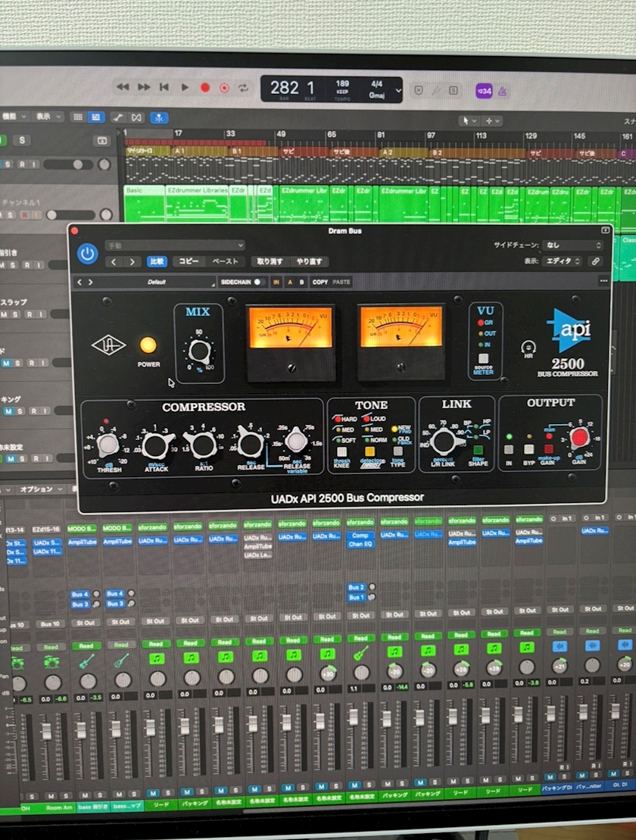636x840 pixels.
Task: Click the 比較 compare button
Action: point(157,261)
